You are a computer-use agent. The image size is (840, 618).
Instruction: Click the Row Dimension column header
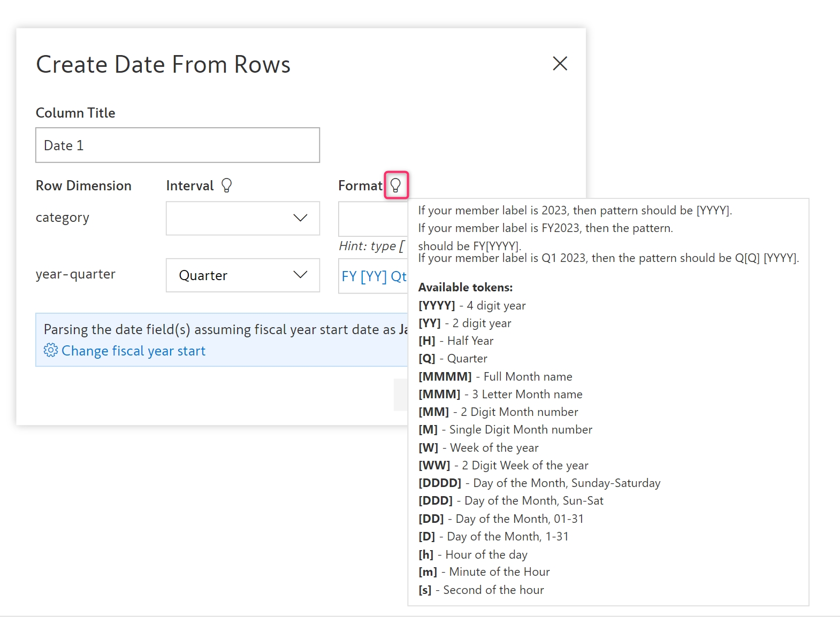coord(83,186)
